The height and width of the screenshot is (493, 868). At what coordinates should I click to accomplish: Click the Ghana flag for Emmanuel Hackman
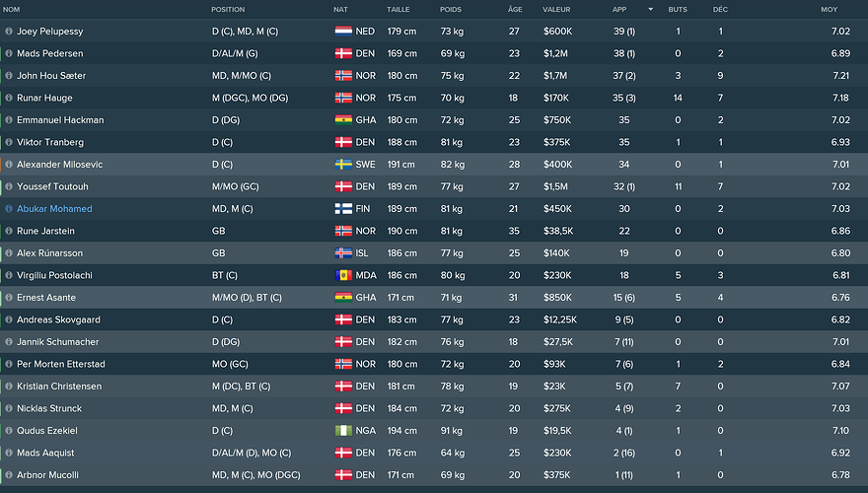pyautogui.click(x=342, y=120)
